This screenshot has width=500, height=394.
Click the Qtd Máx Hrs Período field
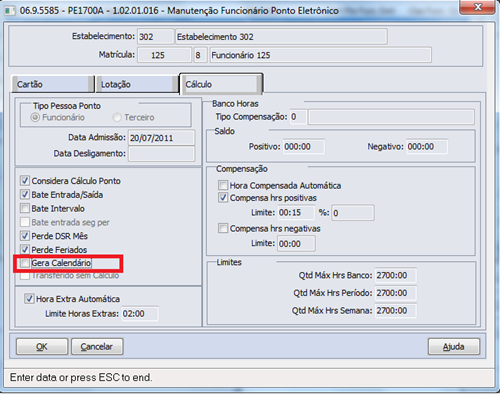pyautogui.click(x=396, y=293)
